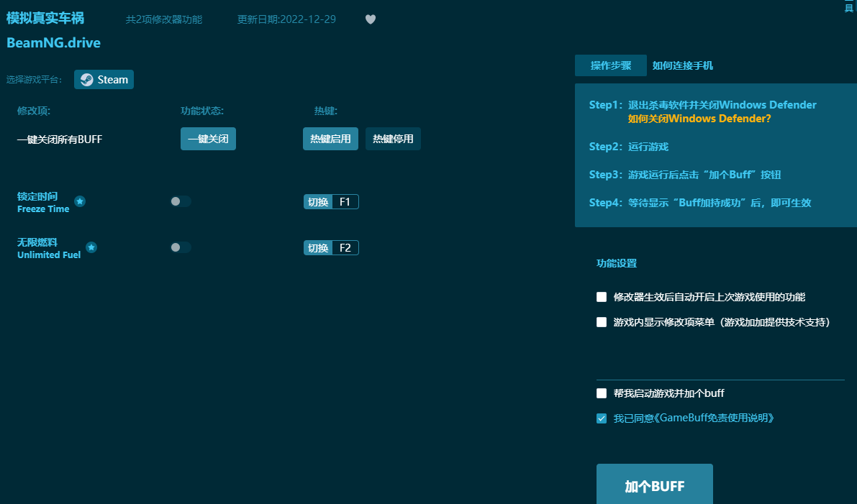Click Step4 Buff加持成功 instruction text
The width and height of the screenshot is (857, 504).
[x=700, y=203]
